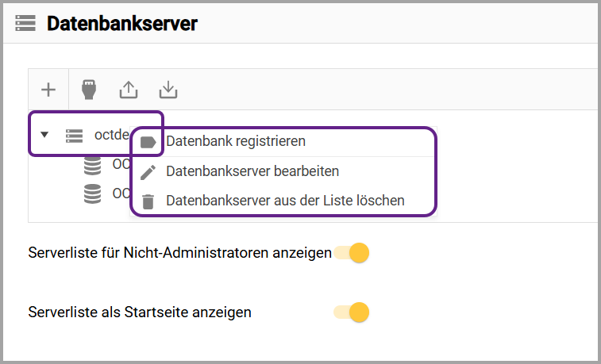
Task: Turn off Serverliste als Startseite anzeigen switch
Action: [353, 312]
